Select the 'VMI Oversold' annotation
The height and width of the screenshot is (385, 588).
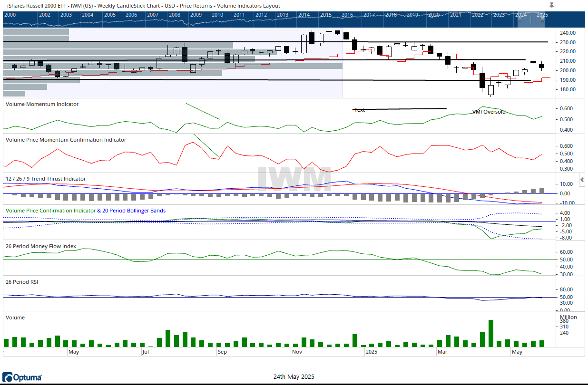pyautogui.click(x=489, y=112)
